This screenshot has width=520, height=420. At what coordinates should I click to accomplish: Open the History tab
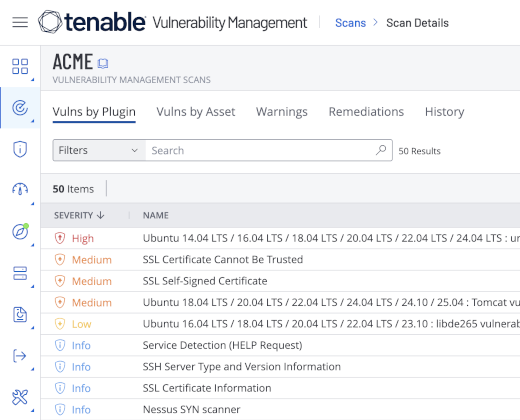tap(444, 112)
